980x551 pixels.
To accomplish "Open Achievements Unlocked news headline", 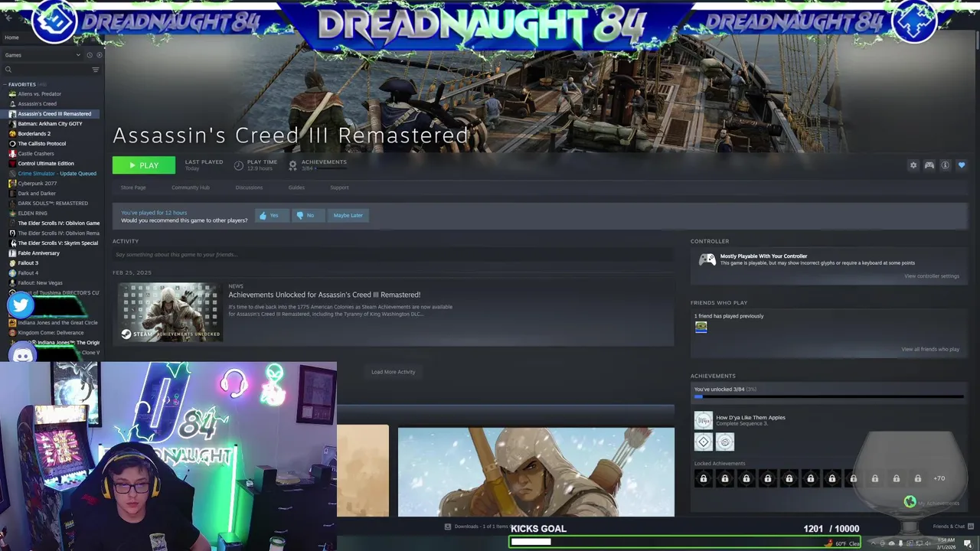I will pos(324,295).
